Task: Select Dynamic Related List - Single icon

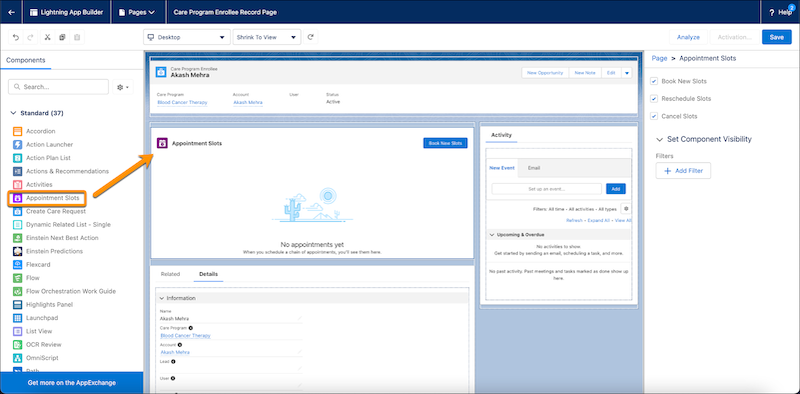Action: [17, 225]
